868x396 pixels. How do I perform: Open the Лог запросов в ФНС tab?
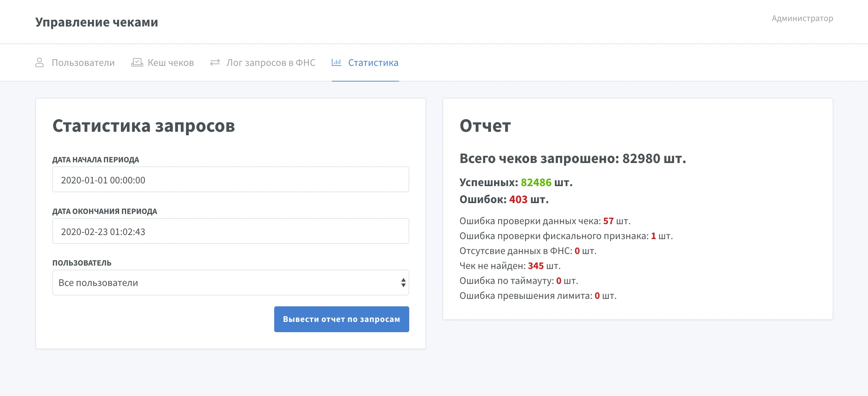click(x=271, y=62)
